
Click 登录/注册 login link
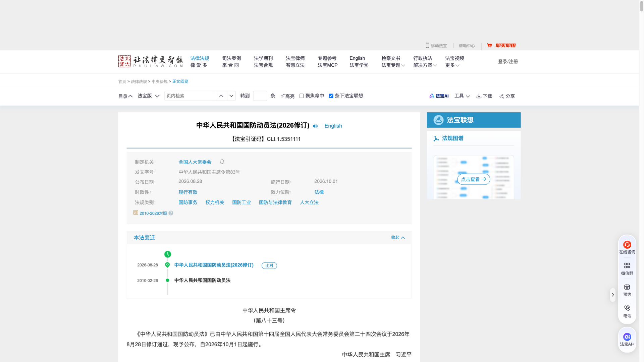pyautogui.click(x=508, y=62)
